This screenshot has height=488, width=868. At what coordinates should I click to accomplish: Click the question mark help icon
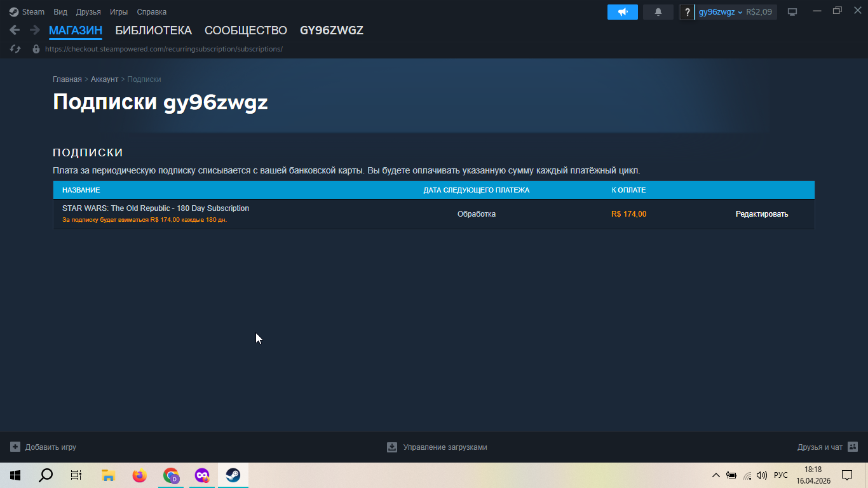point(687,12)
